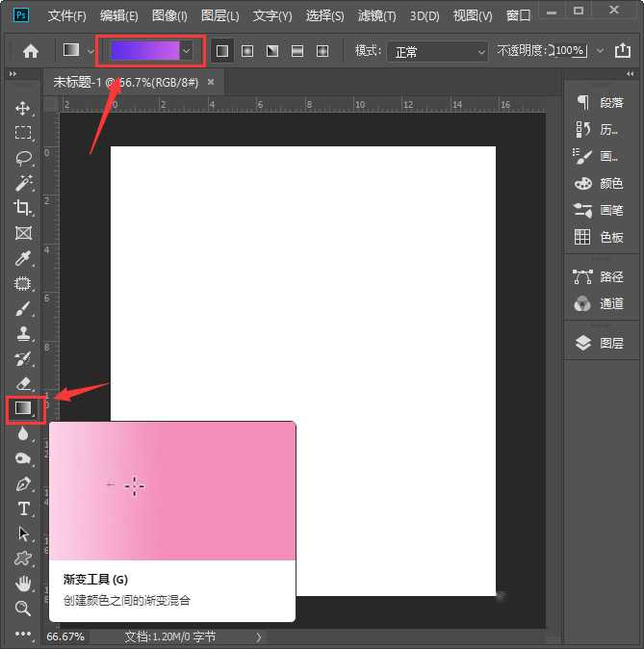The height and width of the screenshot is (649, 644).
Task: Select the Move tool
Action: [23, 108]
